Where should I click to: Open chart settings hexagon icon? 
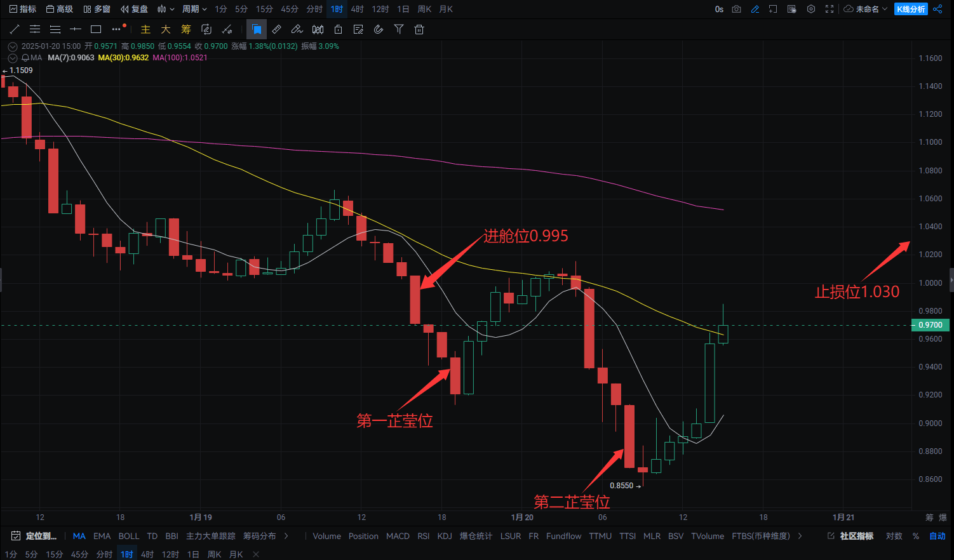click(x=811, y=9)
